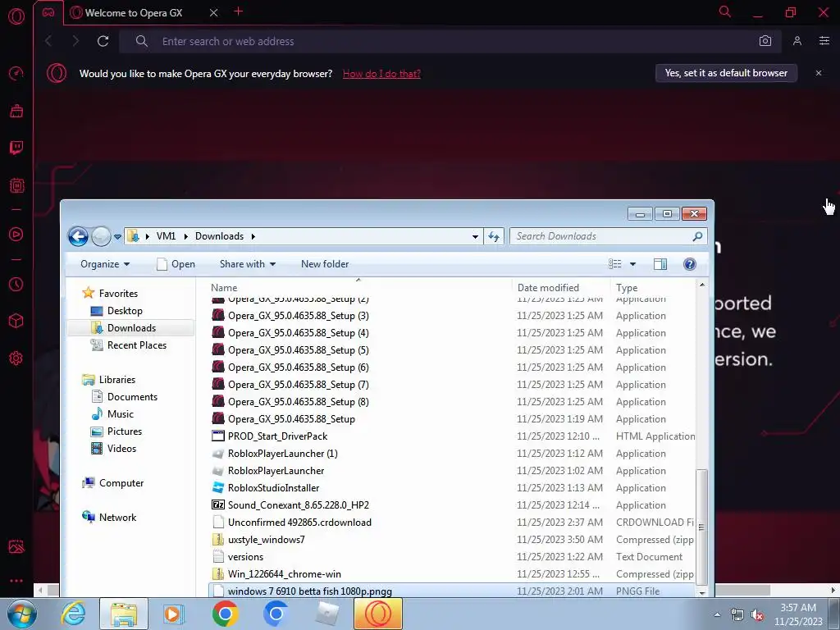This screenshot has height=630, width=840.
Task: Click New folder in Explorer toolbar
Action: [x=325, y=264]
